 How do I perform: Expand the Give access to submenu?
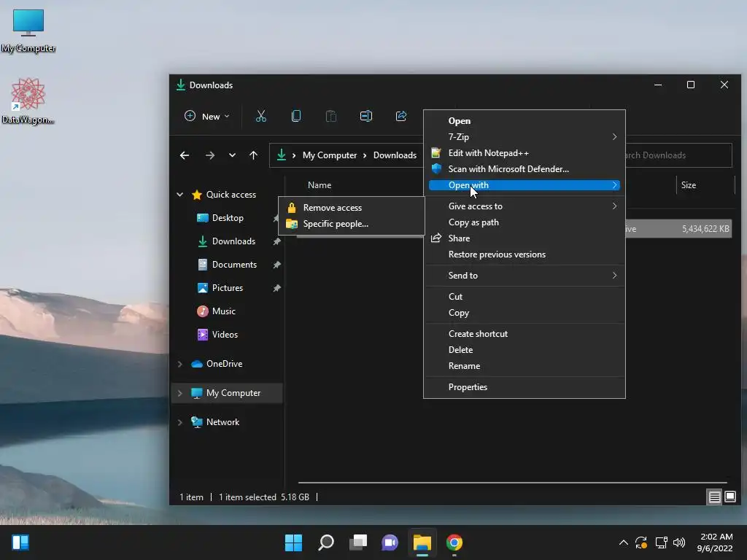point(524,206)
